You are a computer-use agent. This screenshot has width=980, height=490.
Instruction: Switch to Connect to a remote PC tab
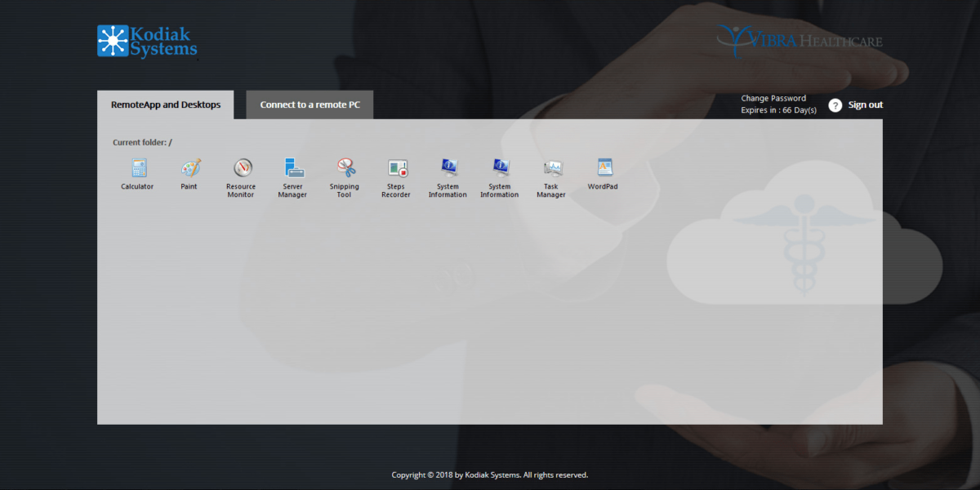310,105
